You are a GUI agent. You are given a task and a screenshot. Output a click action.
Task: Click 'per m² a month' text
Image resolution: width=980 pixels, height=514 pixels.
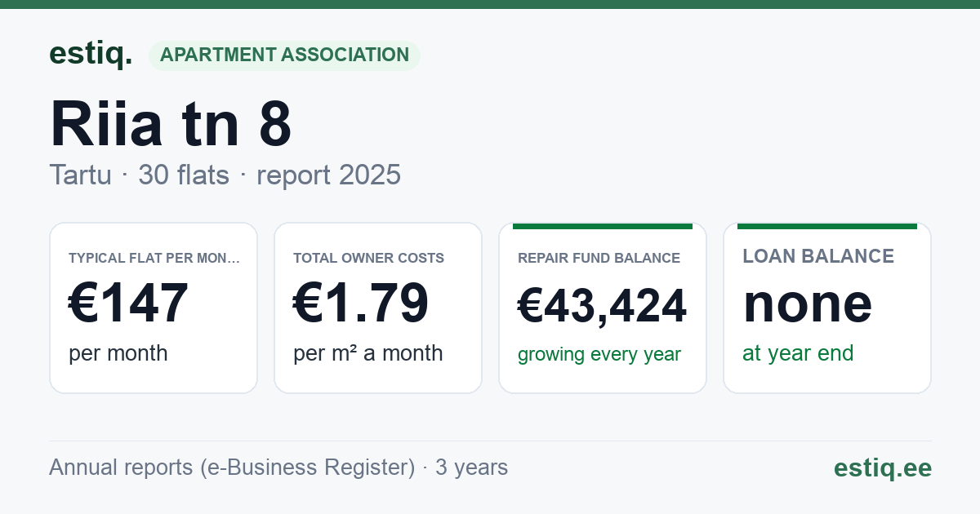point(368,353)
